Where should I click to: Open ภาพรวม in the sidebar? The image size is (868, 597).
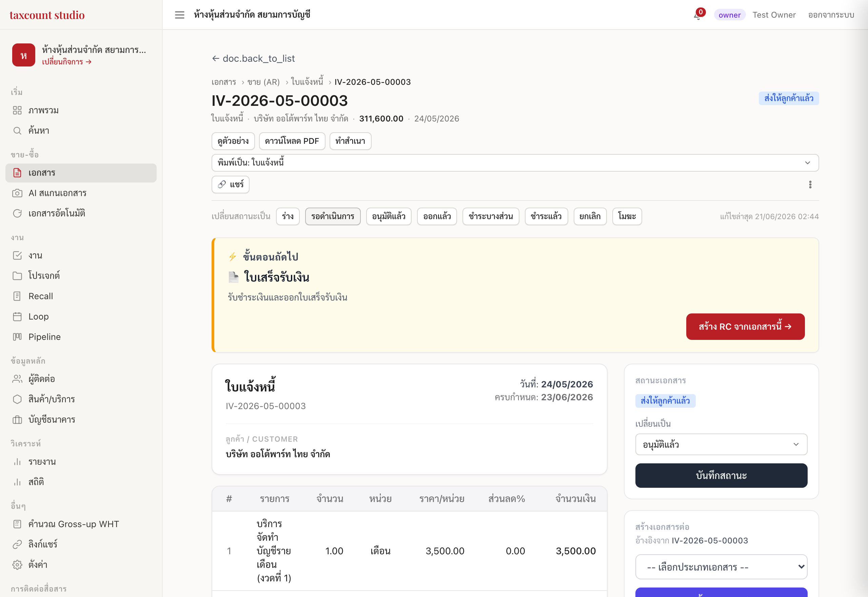[x=81, y=110]
